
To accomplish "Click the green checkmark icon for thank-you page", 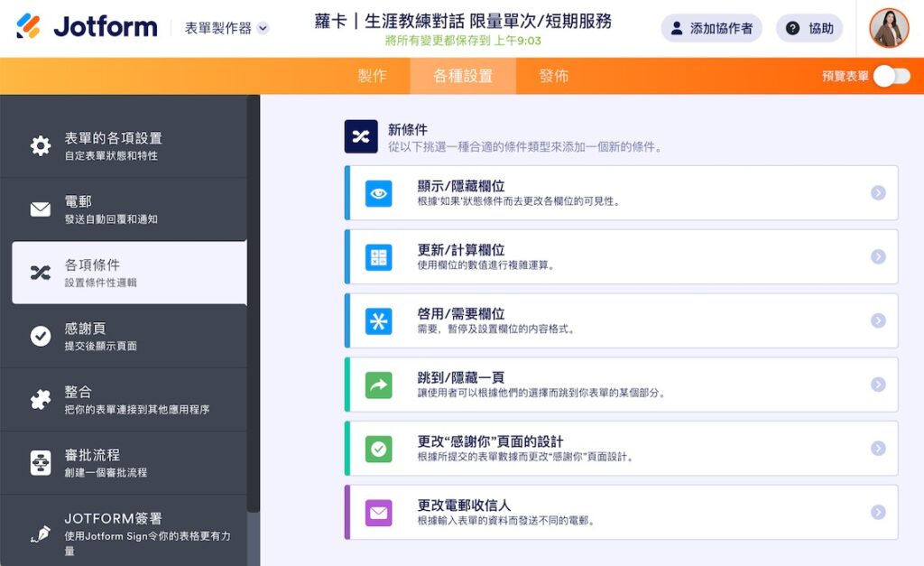I will [x=379, y=449].
